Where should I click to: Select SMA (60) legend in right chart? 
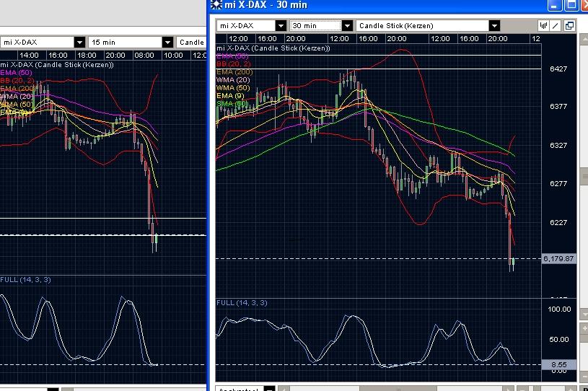click(232, 103)
